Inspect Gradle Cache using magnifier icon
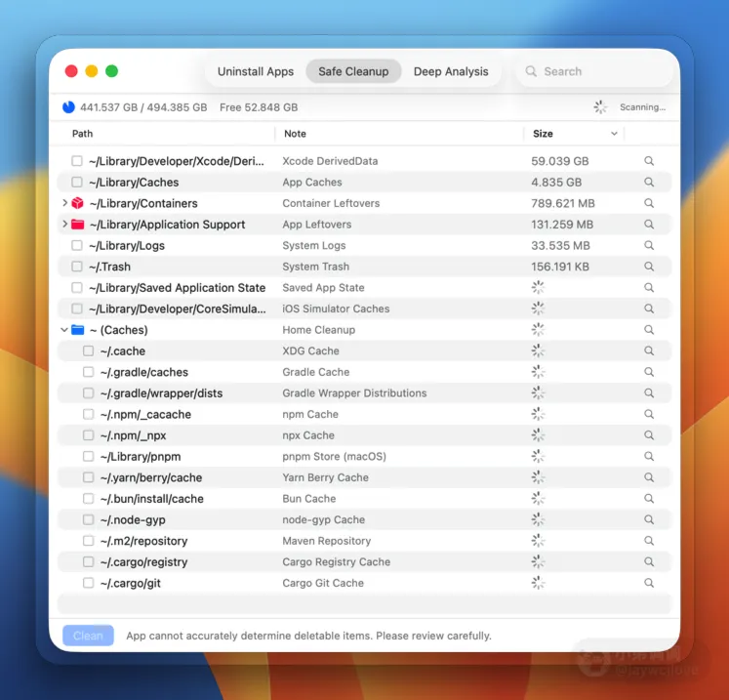Screen dimensions: 729x700 (649, 372)
